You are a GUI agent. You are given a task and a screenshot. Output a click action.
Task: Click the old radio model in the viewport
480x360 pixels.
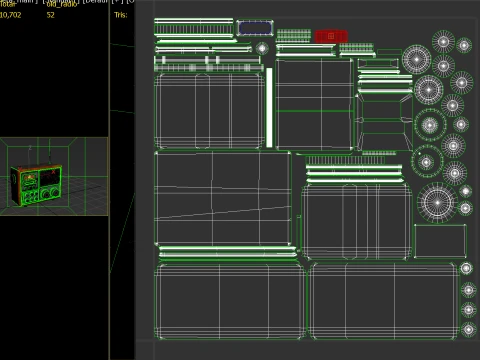tap(36, 185)
